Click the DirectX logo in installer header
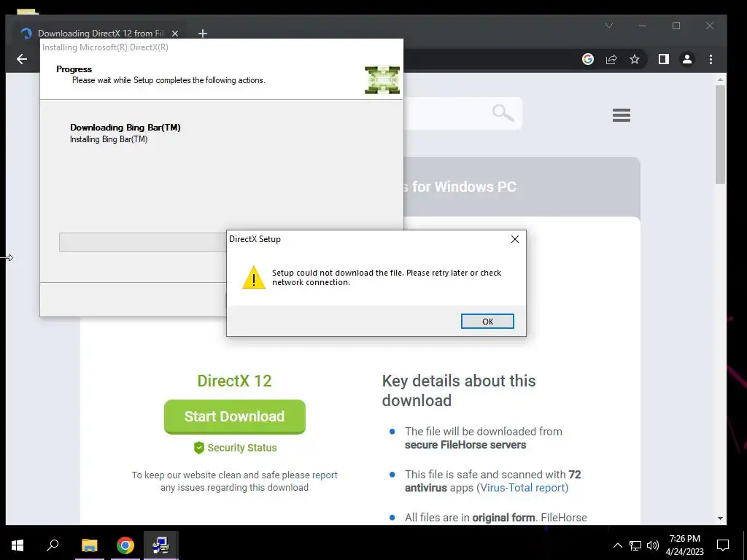The height and width of the screenshot is (560, 747). (382, 79)
